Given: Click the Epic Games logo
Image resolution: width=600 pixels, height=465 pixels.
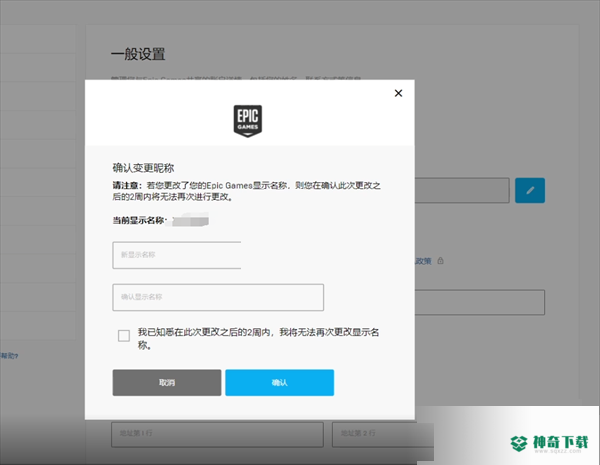Looking at the screenshot, I should click(248, 121).
